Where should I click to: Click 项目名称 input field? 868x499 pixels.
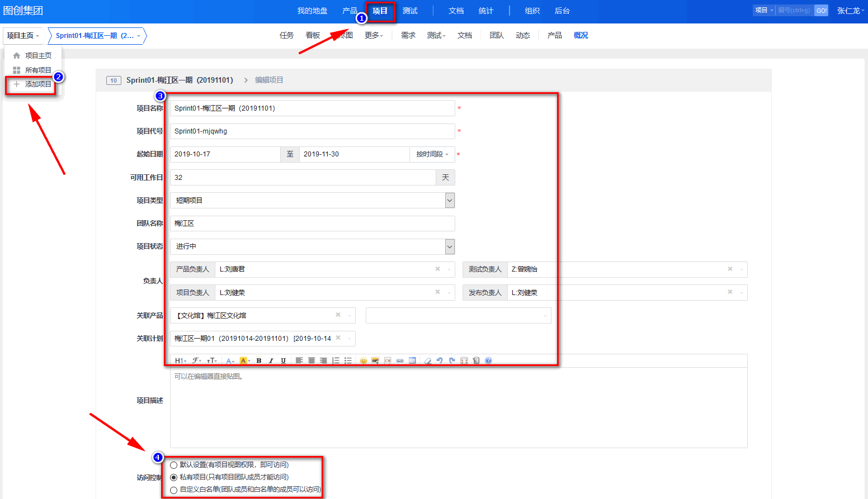pyautogui.click(x=313, y=108)
